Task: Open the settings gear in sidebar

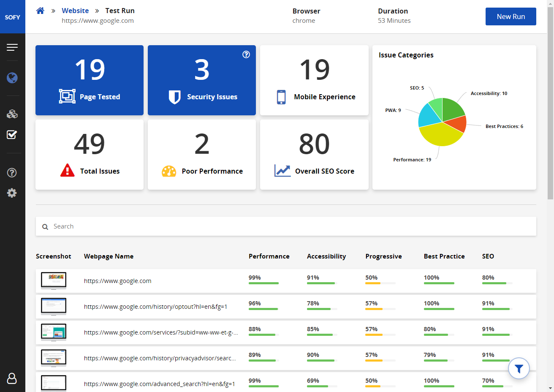Action: tap(12, 193)
